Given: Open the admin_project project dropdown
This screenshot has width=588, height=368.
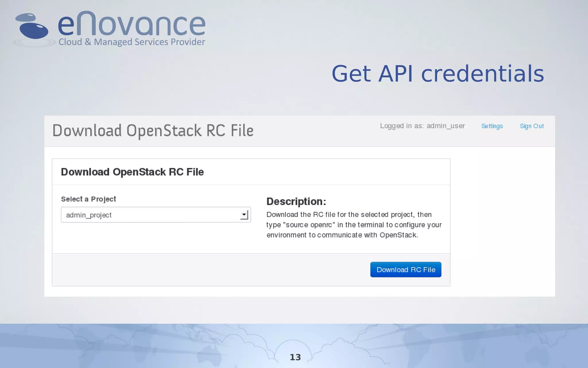Looking at the screenshot, I should 156,215.
